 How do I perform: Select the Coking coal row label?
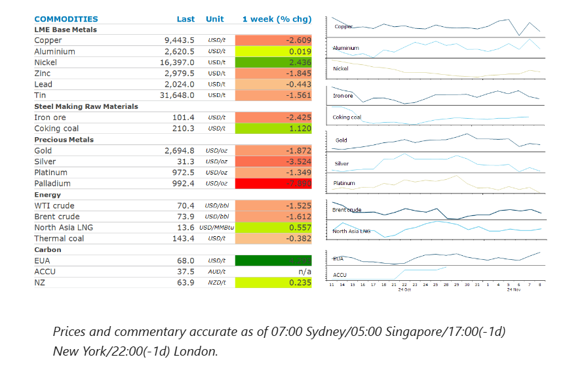pos(56,129)
